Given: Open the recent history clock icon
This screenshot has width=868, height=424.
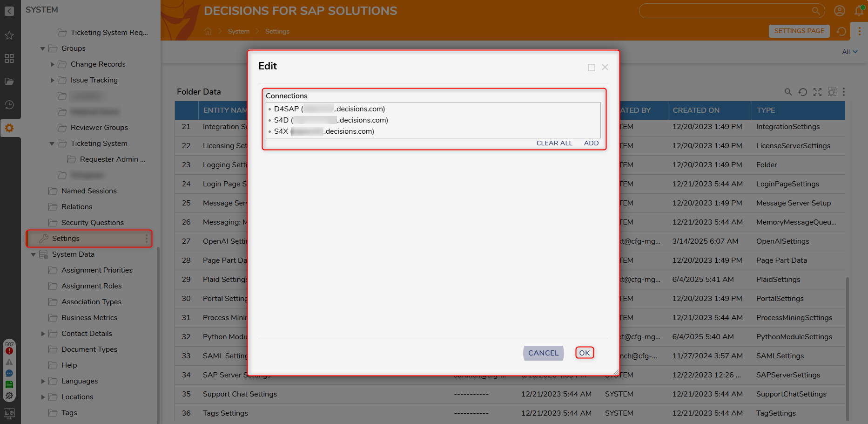Looking at the screenshot, I should pyautogui.click(x=9, y=105).
